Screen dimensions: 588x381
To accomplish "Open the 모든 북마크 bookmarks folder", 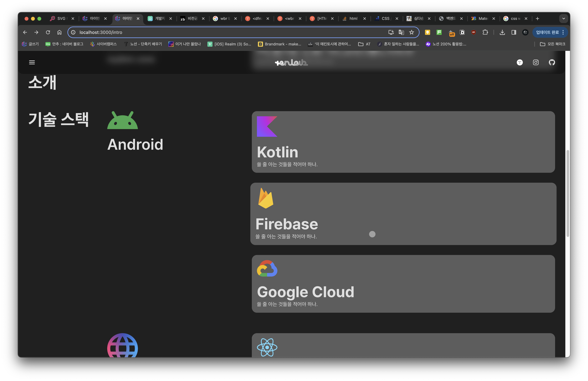I will coord(552,44).
